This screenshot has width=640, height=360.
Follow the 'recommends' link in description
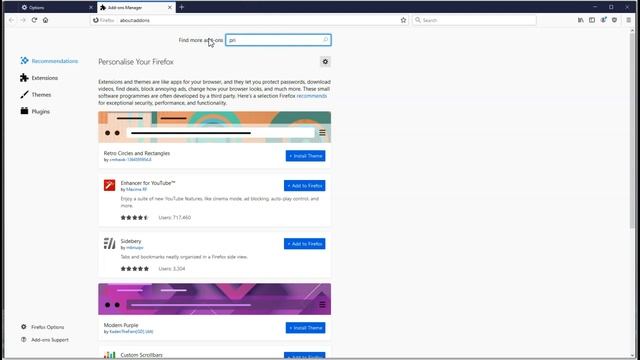(x=312, y=96)
